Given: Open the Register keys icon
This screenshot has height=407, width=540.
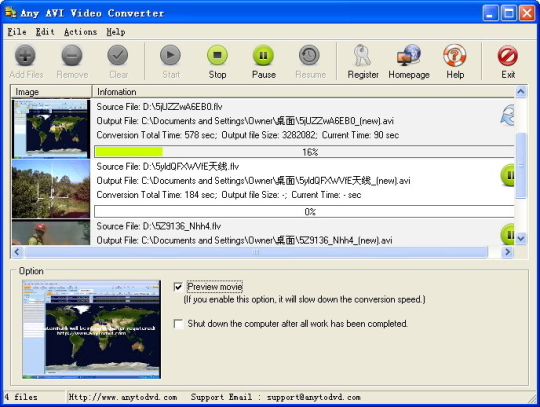Looking at the screenshot, I should (x=362, y=55).
